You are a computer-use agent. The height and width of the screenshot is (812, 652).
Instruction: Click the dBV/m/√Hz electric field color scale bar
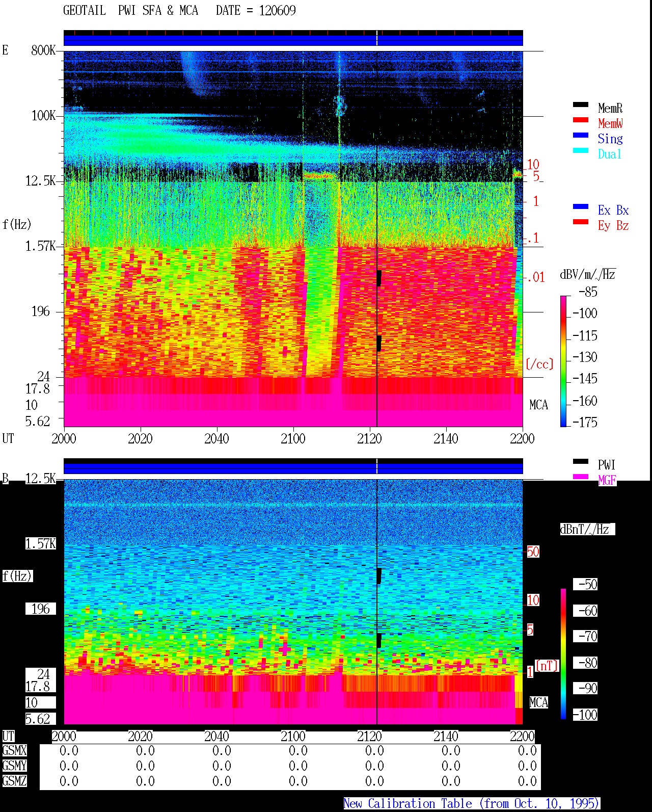[x=563, y=361]
